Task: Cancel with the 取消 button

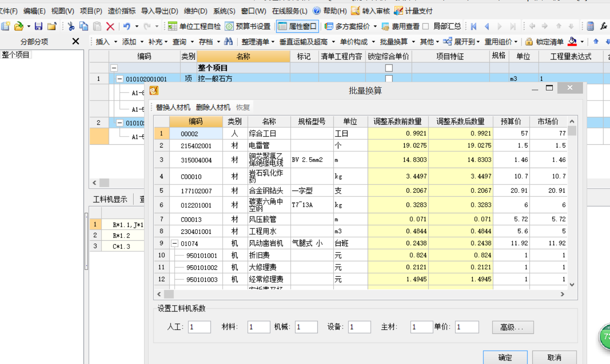Action: [x=554, y=358]
